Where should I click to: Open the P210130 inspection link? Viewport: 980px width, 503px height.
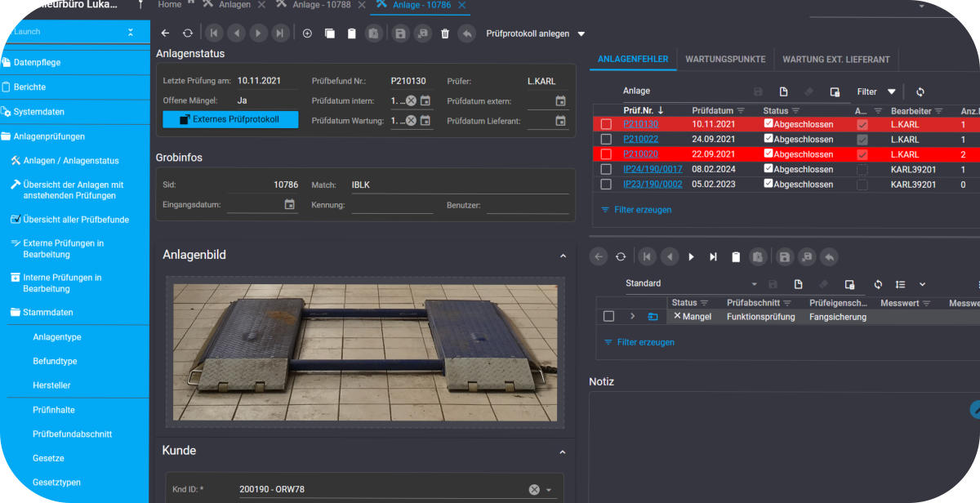pos(640,125)
